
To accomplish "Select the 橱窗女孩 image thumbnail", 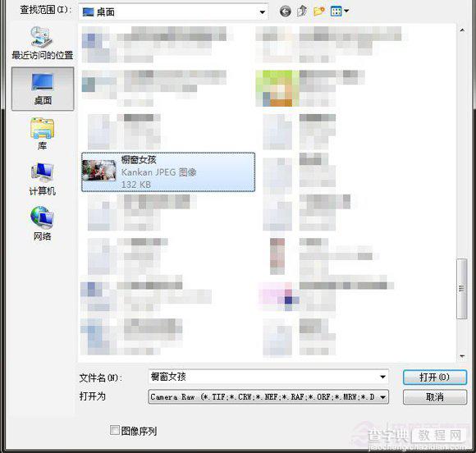I will (99, 171).
